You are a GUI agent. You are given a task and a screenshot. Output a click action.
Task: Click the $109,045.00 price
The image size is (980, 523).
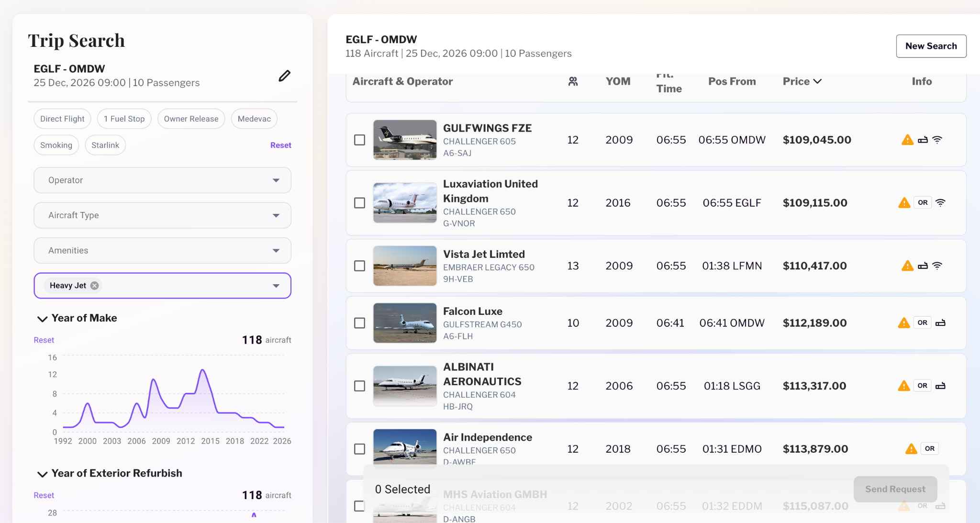coord(817,140)
